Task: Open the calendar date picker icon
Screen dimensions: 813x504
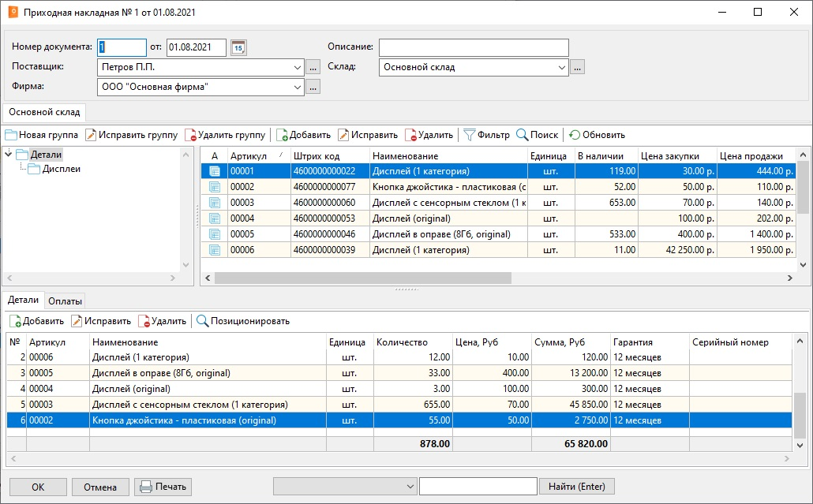Action: click(238, 48)
